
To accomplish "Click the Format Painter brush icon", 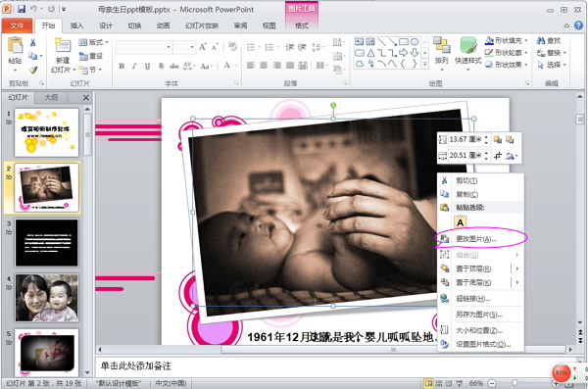I will click(33, 70).
